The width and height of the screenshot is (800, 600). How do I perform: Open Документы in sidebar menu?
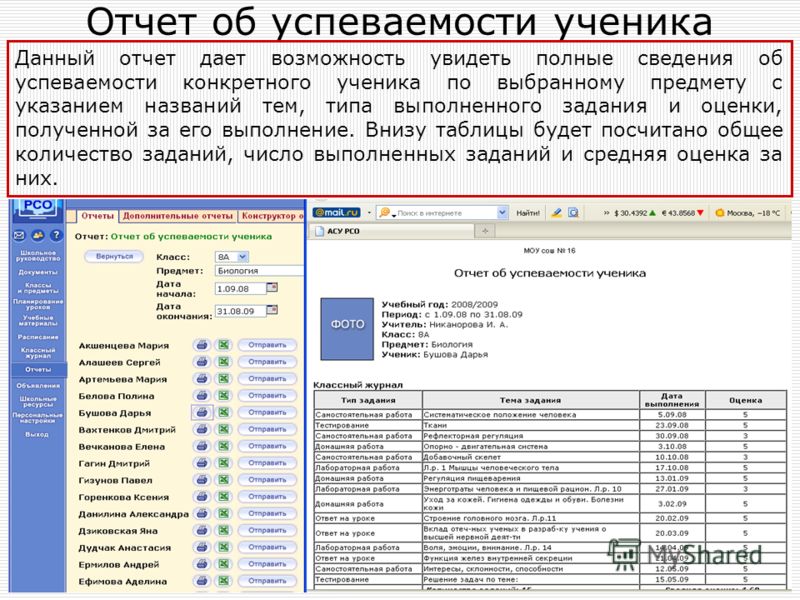38,272
